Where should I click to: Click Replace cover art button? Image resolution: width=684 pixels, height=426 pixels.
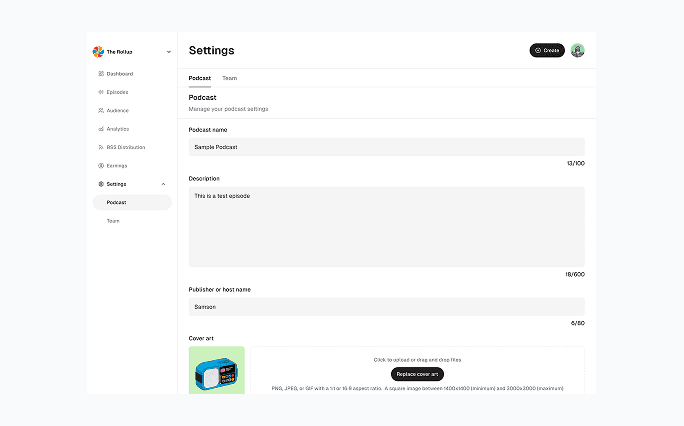coord(417,374)
